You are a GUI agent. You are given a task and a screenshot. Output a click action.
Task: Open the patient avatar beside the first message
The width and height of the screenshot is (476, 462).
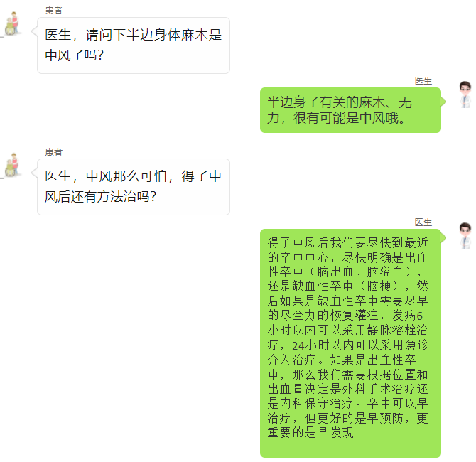pyautogui.click(x=11, y=23)
